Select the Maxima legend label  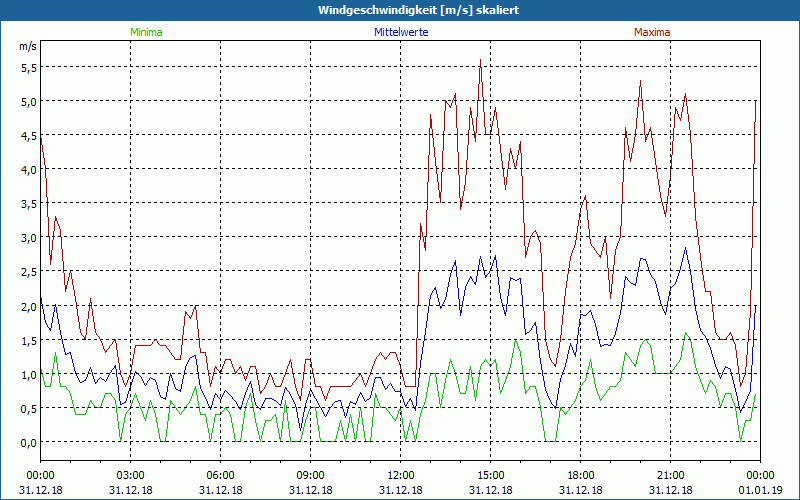pos(652,32)
